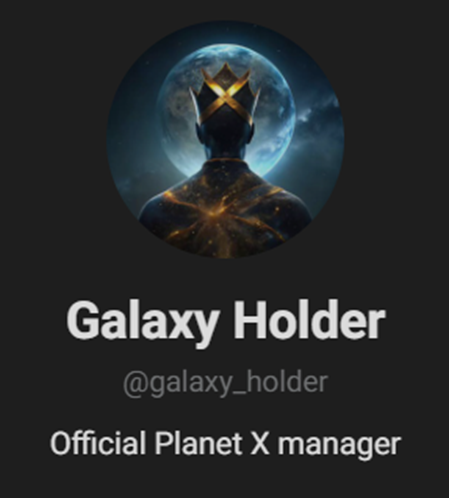The width and height of the screenshot is (449, 498).
Task: Click the word Holder in the title
Action: [x=309, y=319]
